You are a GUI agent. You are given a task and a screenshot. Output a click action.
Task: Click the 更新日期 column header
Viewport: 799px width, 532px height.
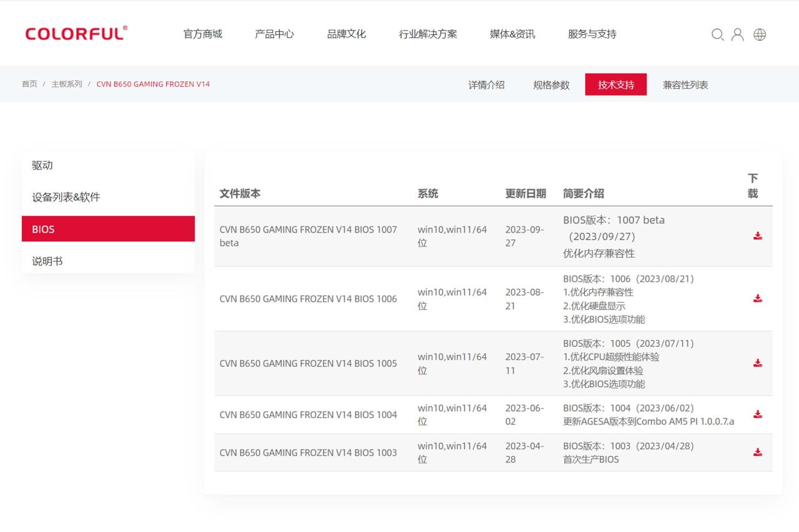pos(526,193)
